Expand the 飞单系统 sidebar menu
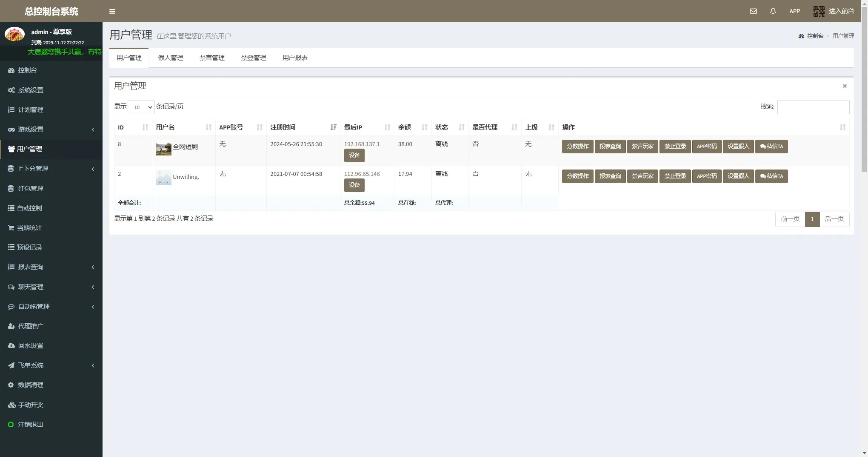868x457 pixels. coord(51,365)
